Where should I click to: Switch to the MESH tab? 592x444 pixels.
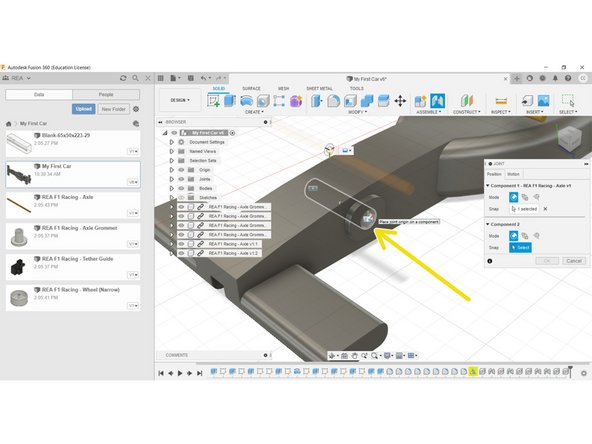pos(284,88)
